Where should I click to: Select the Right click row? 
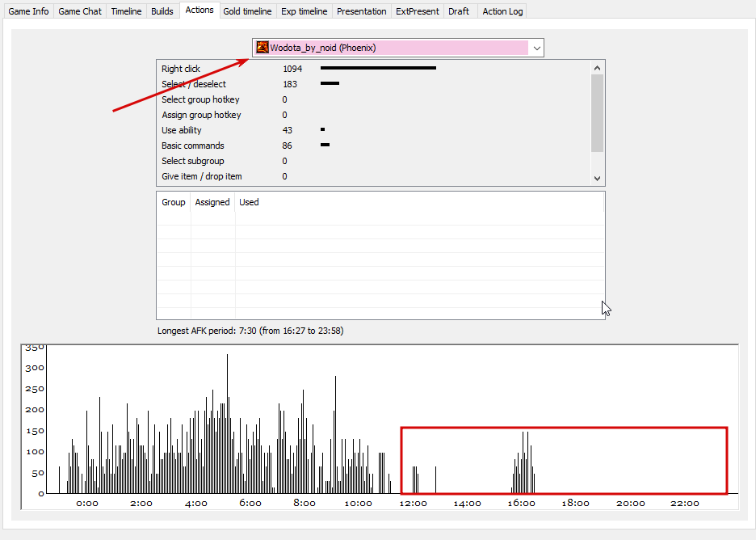coord(374,69)
